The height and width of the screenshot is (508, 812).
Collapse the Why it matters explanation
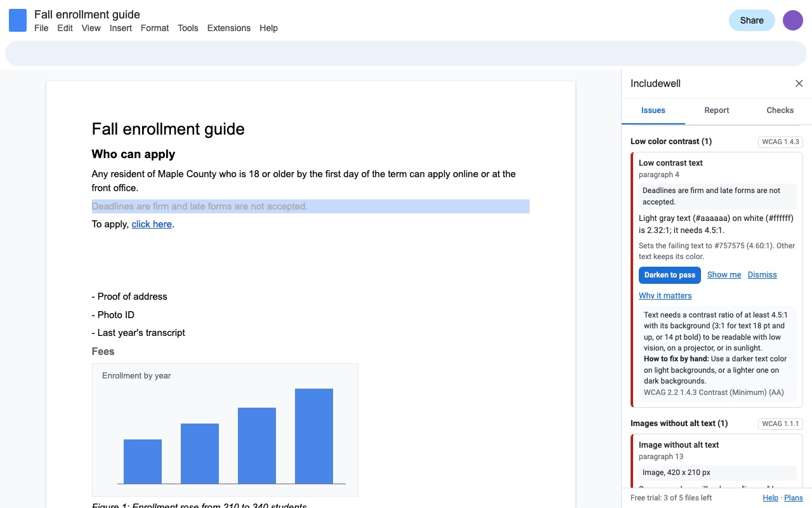pos(665,296)
